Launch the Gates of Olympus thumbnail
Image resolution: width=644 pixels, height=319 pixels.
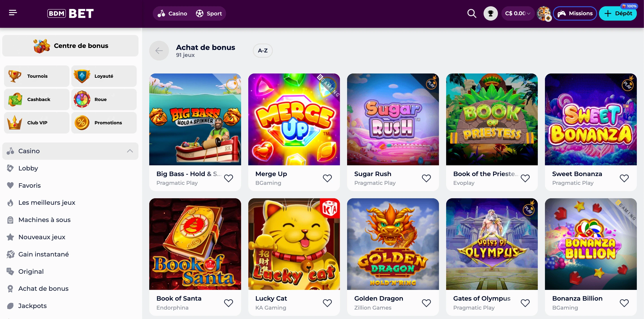point(492,244)
